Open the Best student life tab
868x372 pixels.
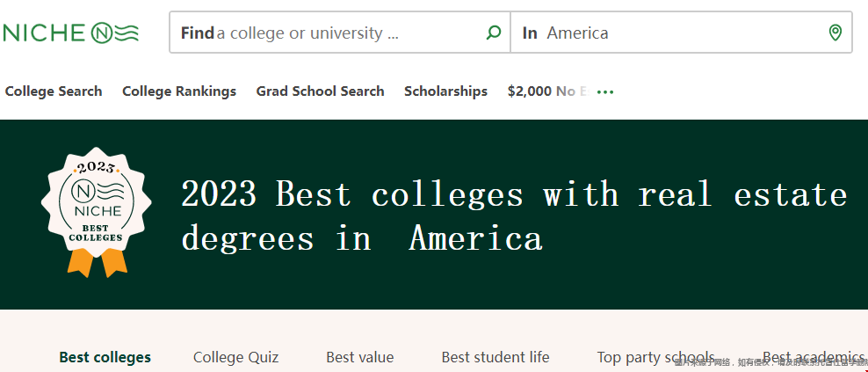coord(495,357)
